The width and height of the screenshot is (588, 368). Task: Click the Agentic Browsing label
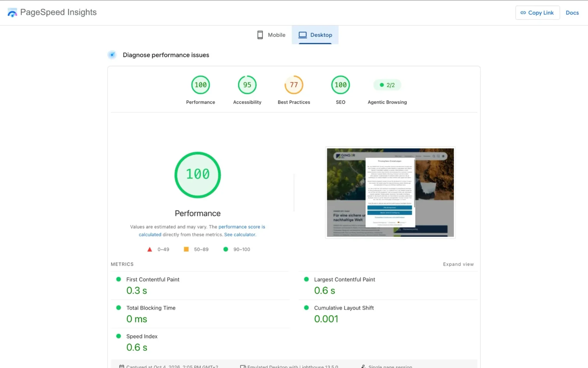387,102
